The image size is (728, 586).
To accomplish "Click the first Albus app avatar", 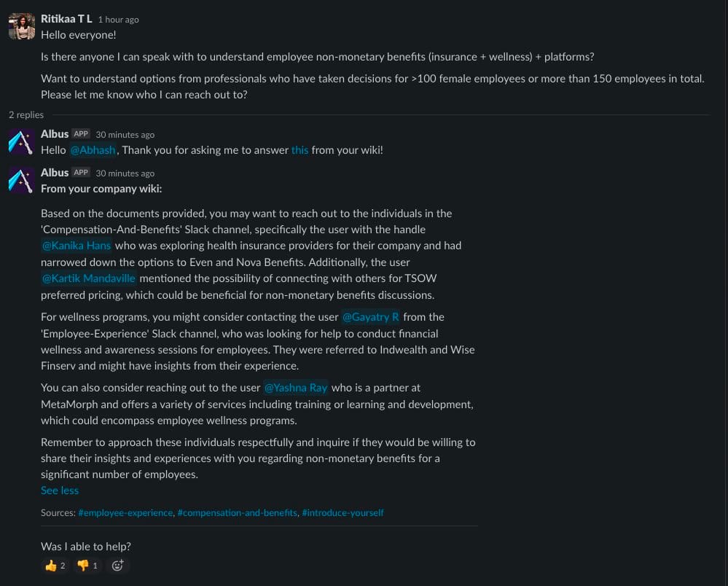I will point(21,142).
